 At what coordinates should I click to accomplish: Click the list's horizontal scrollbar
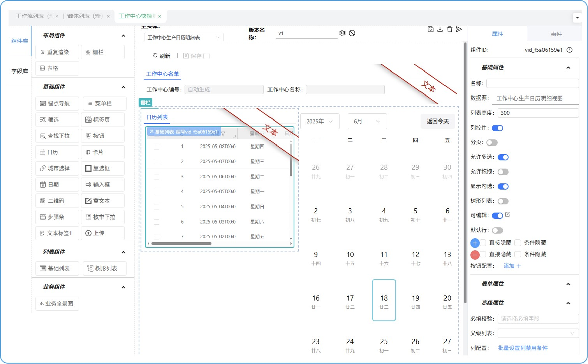click(x=181, y=244)
